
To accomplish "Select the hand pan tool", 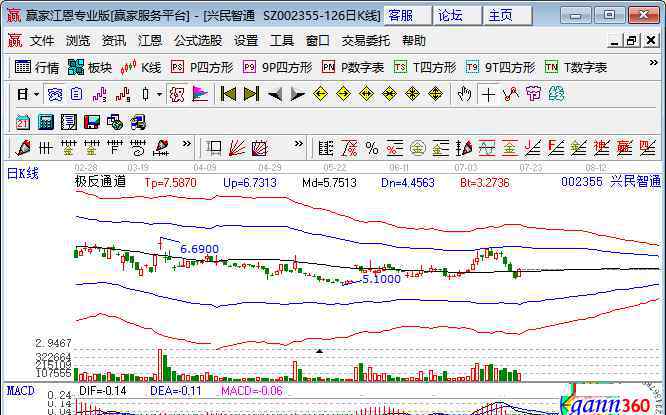I will 464,94.
